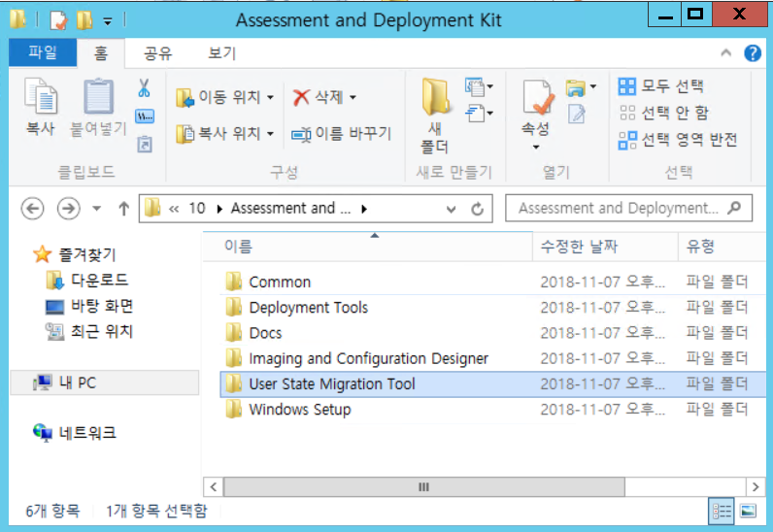Image resolution: width=773 pixels, height=532 pixels.
Task: Click Rename (이름 바꾸기) button
Action: (341, 134)
